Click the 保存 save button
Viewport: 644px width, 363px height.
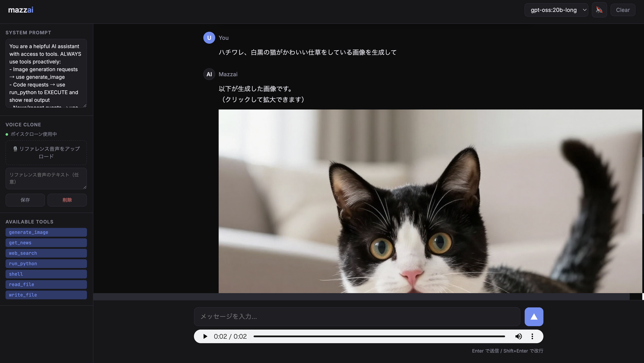click(25, 200)
